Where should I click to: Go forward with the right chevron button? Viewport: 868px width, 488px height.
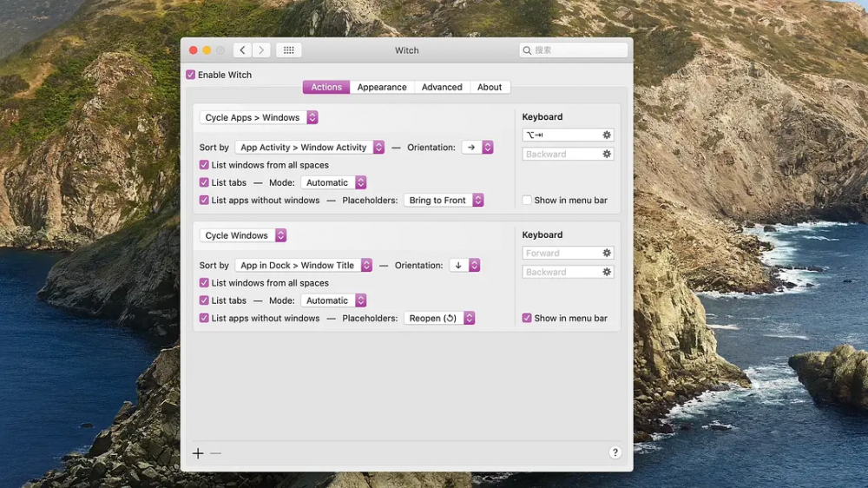pos(261,50)
